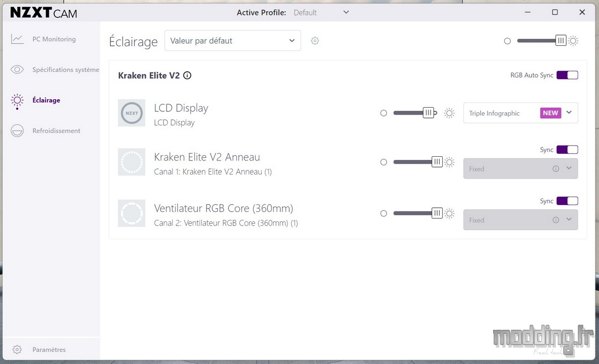Viewport: 599px width, 364px height.
Task: Click the global brightness slider handle
Action: (561, 41)
